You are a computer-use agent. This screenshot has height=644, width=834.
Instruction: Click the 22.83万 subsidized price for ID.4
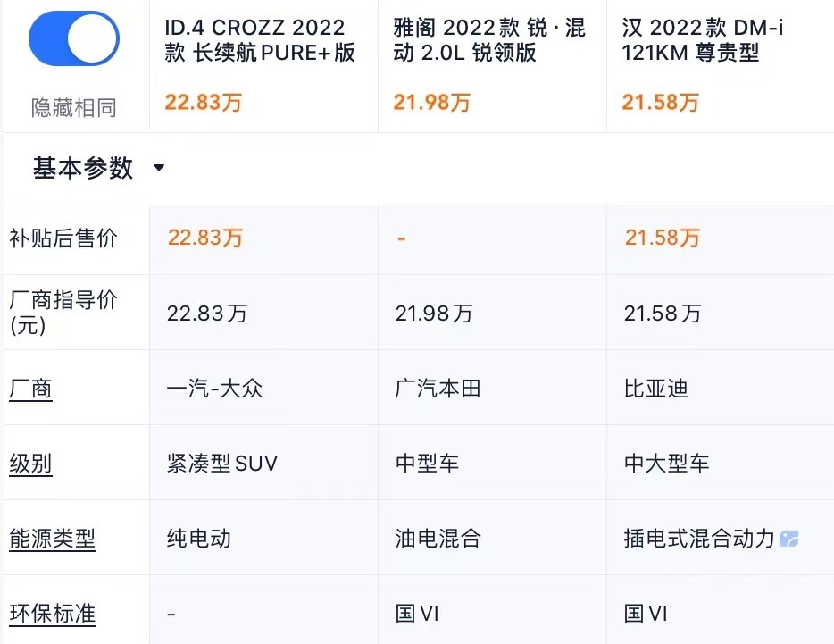pyautogui.click(x=205, y=238)
